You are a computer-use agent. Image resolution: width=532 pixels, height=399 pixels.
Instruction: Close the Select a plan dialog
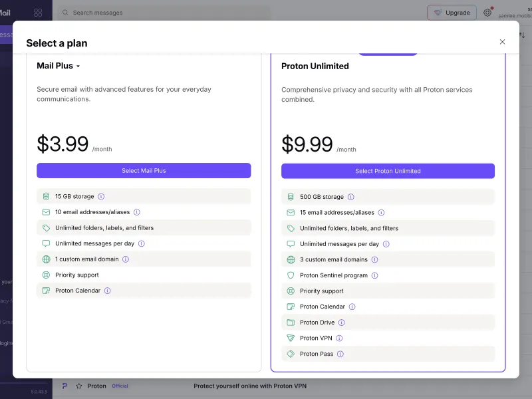pos(503,42)
